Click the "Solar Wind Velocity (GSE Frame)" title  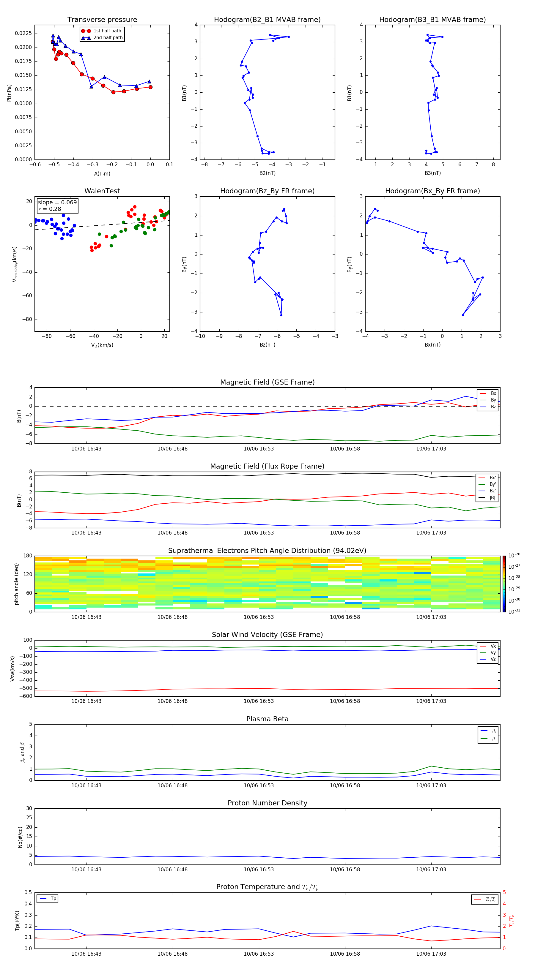click(267, 635)
